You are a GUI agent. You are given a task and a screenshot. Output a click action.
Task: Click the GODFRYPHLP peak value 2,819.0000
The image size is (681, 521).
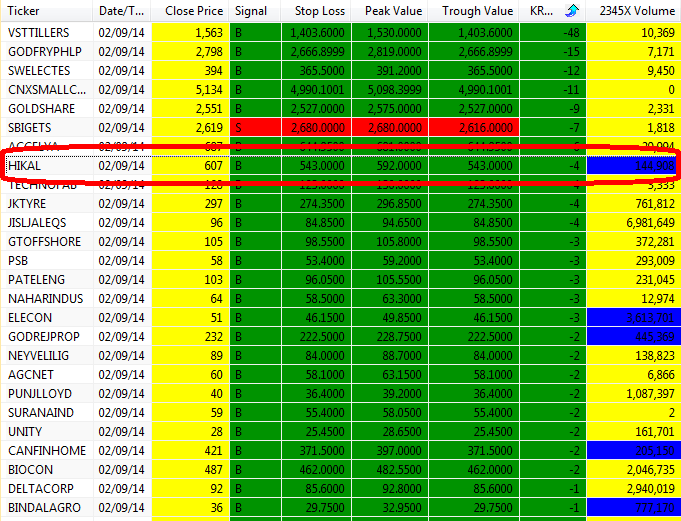[x=394, y=52]
